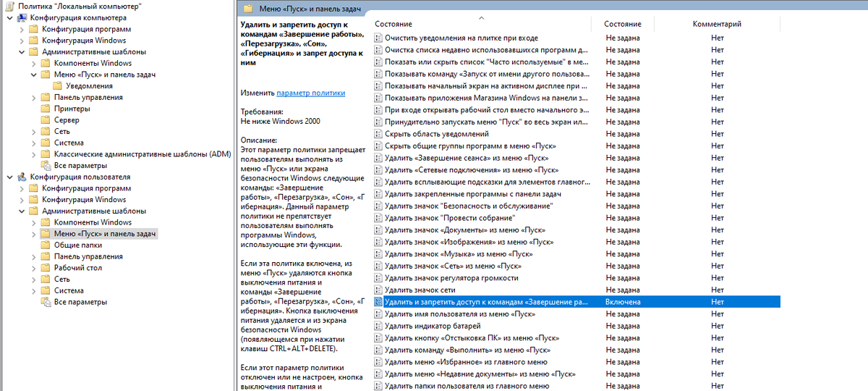Sort by first «Состояние» column header
868x391 pixels.
pyautogui.click(x=394, y=24)
